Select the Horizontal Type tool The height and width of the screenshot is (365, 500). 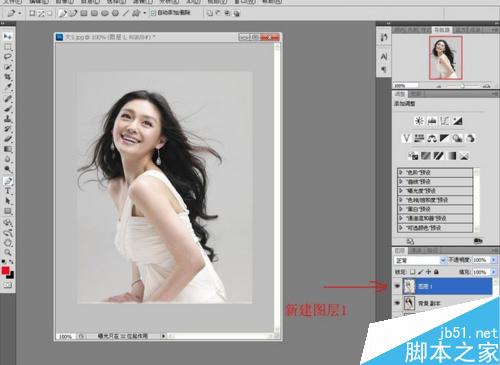click(7, 191)
